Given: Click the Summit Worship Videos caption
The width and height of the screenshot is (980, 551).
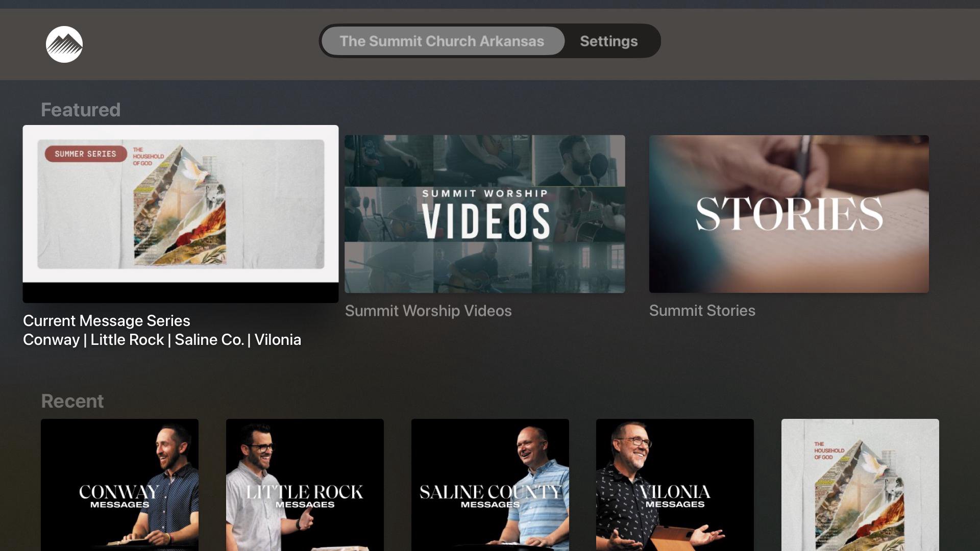Looking at the screenshot, I should pyautogui.click(x=428, y=311).
